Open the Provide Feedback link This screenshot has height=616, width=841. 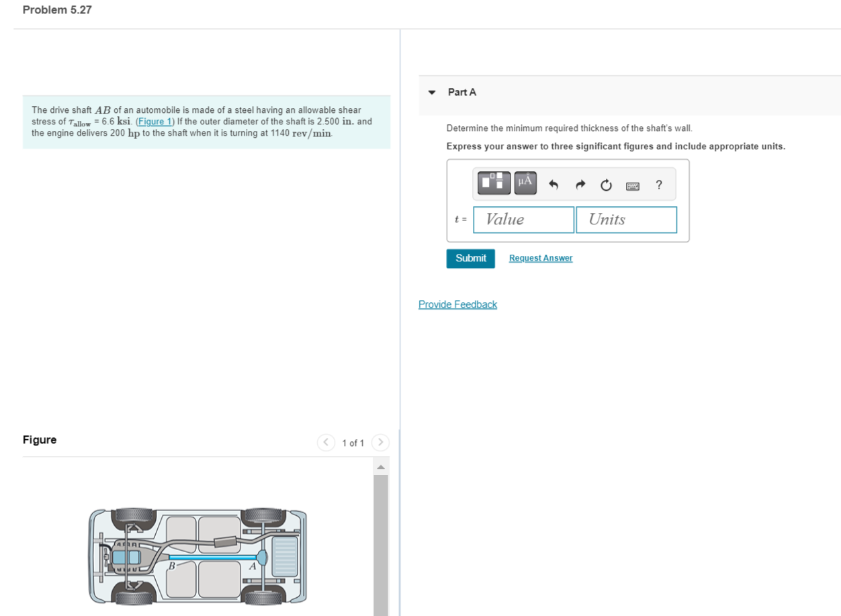tap(457, 304)
